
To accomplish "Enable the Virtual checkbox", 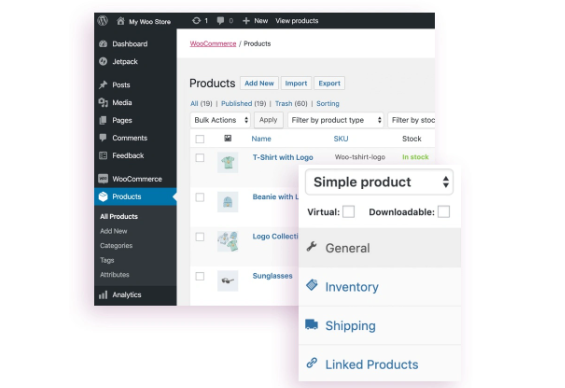I will [x=348, y=211].
